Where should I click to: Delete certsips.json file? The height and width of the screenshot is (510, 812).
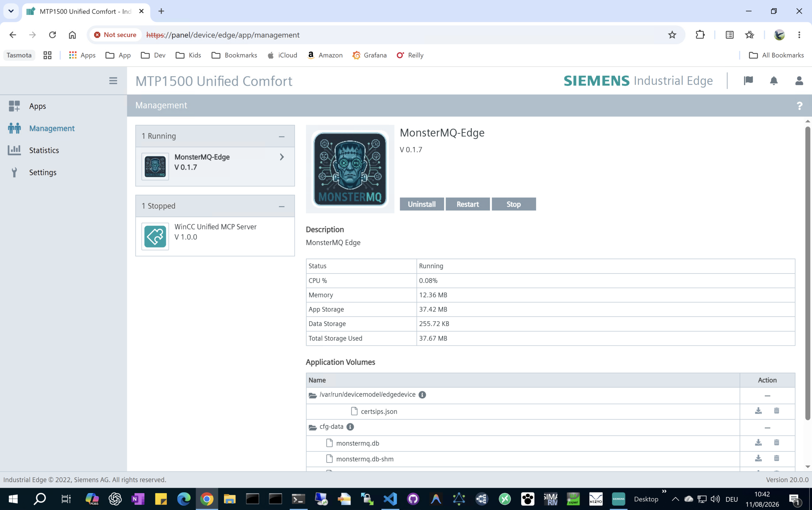coord(776,410)
